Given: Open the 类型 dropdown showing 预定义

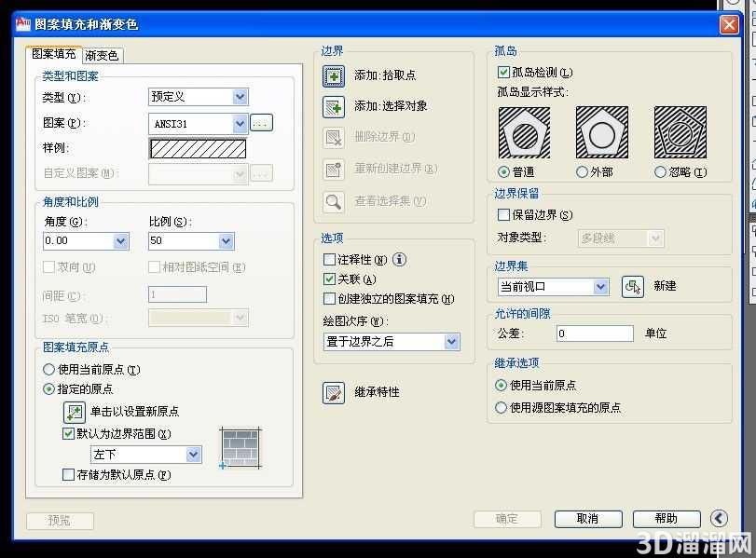Looking at the screenshot, I should pyautogui.click(x=199, y=97).
